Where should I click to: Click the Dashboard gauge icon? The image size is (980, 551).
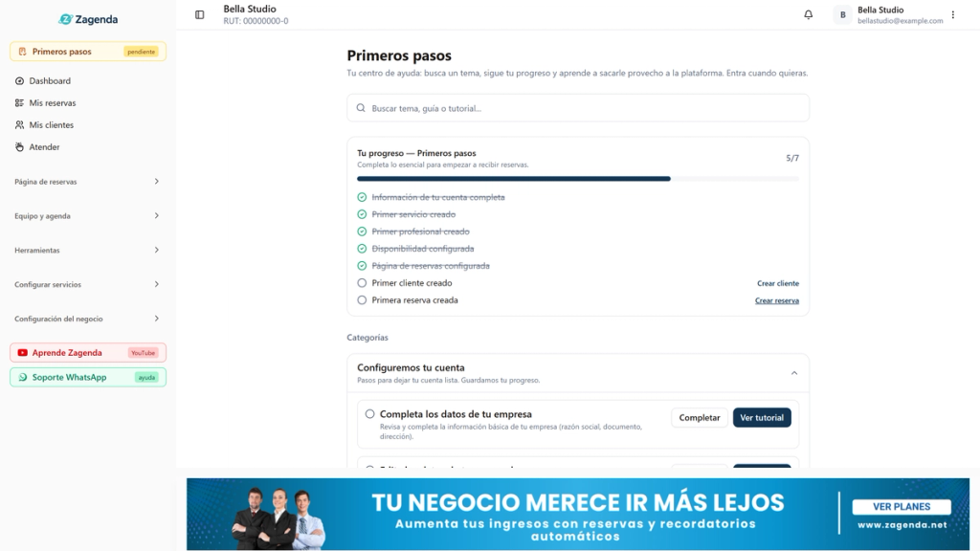(x=19, y=80)
